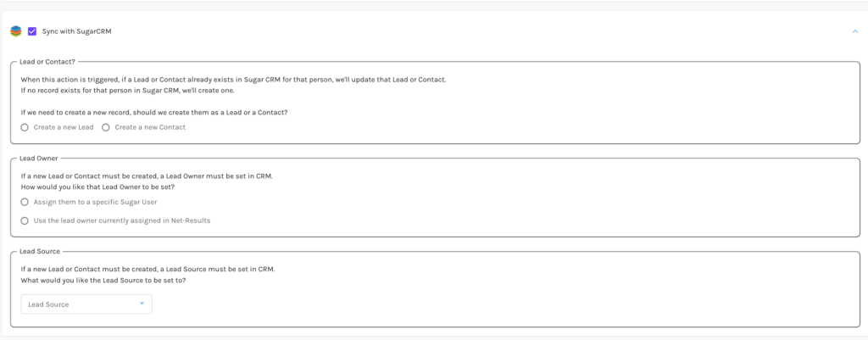
Task: Click the 'Lead Owner' section legend
Action: [39, 159]
